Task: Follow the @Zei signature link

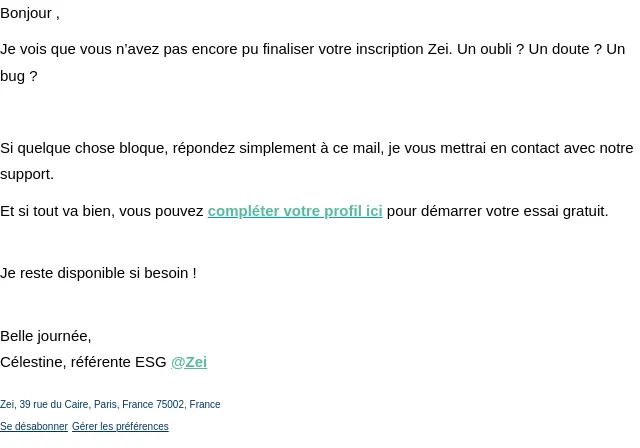Action: pos(189,362)
